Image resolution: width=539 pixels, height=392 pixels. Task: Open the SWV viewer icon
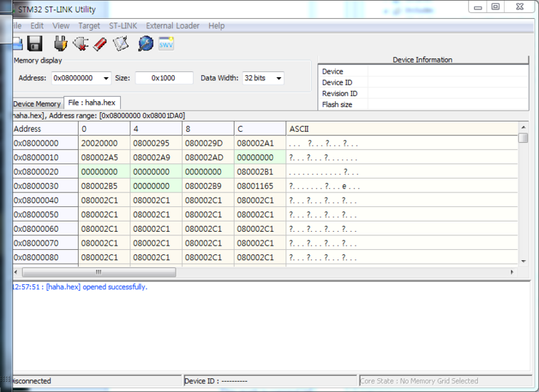point(166,44)
